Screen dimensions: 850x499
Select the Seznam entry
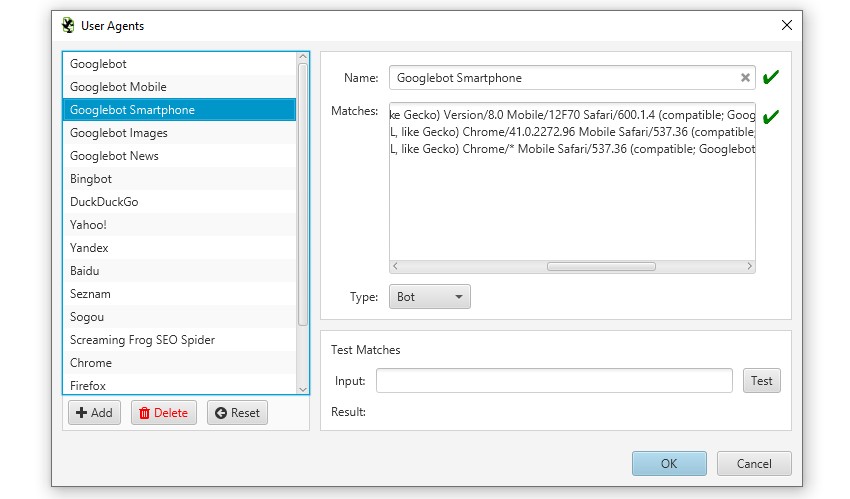pos(179,294)
